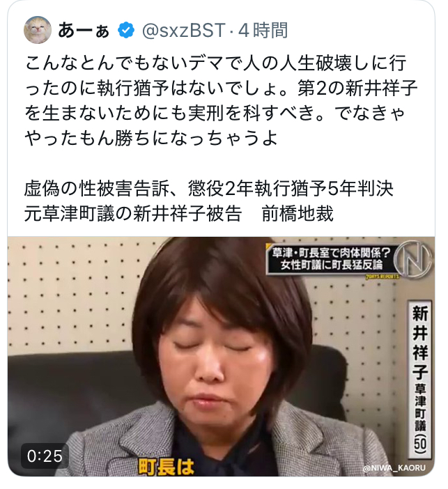Image resolution: width=448 pixels, height=489 pixels.
Task: Click the blue verified badge
Action: (126, 30)
